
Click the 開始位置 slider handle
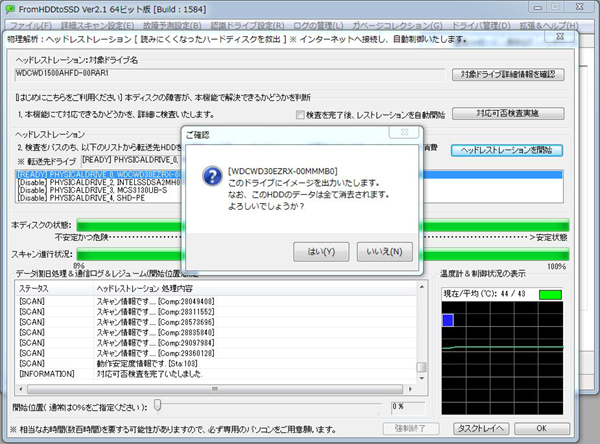click(157, 406)
